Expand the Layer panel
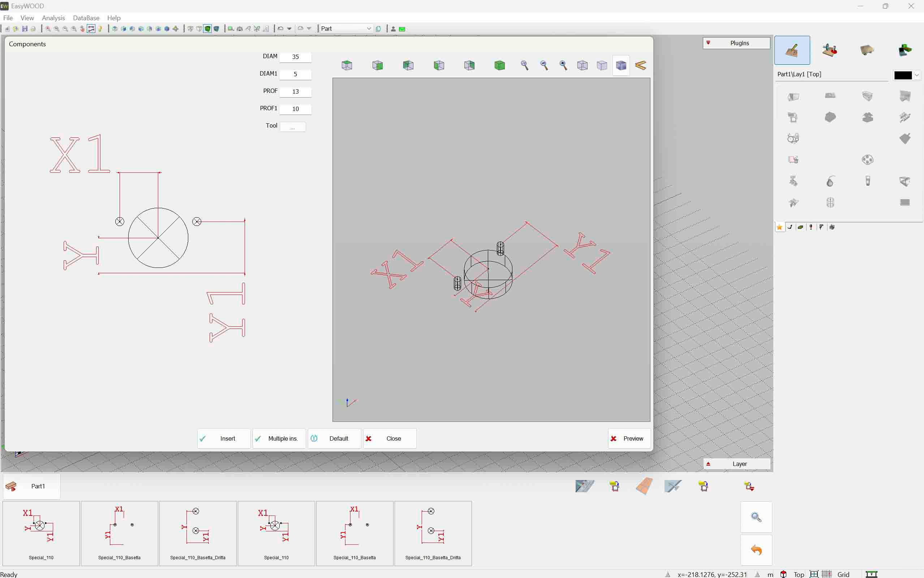The image size is (924, 578). click(x=736, y=464)
